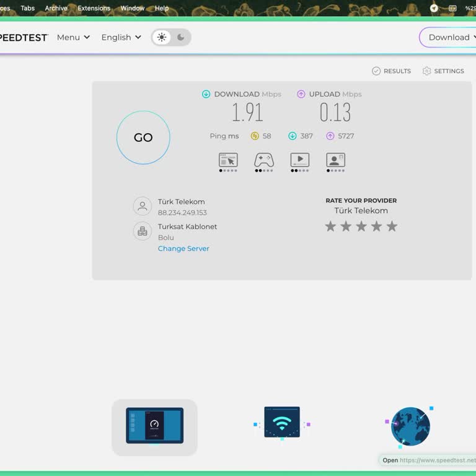Open the Menu dropdown
Viewport: 476px width, 476px height.
pos(74,37)
